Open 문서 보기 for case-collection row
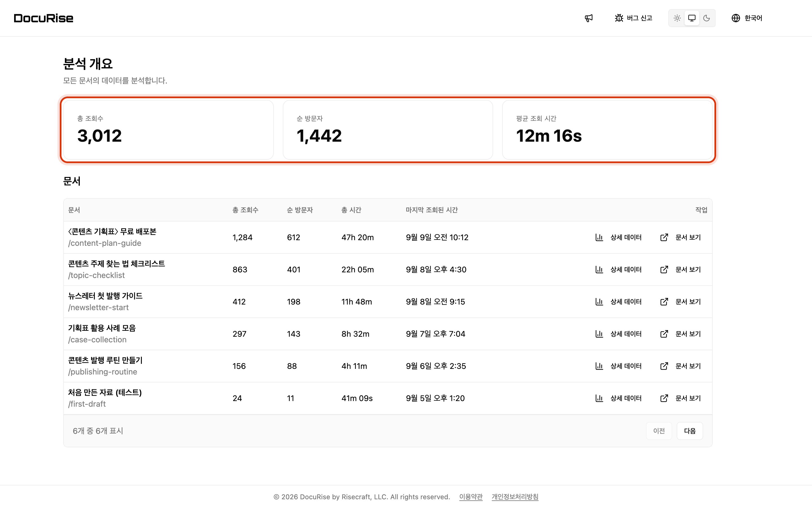The image size is (812, 508). [x=680, y=334]
